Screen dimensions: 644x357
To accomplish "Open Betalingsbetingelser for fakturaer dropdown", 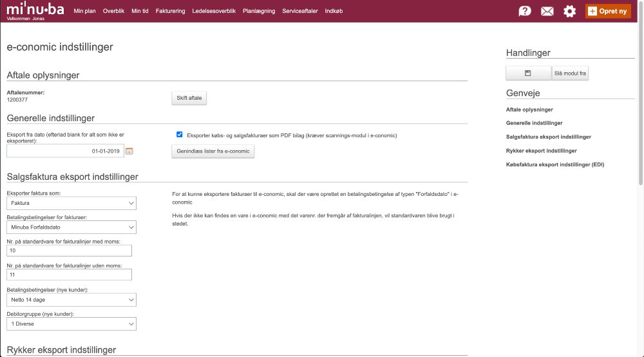I will (71, 227).
